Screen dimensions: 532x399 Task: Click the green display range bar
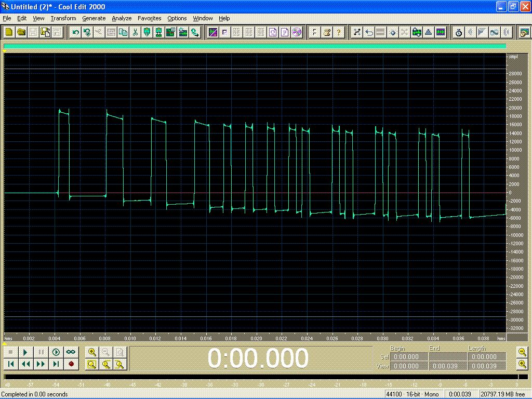pos(255,46)
